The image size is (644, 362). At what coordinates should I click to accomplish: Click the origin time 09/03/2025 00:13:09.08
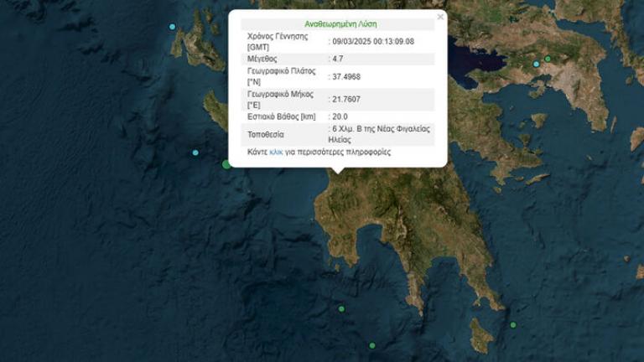point(372,41)
